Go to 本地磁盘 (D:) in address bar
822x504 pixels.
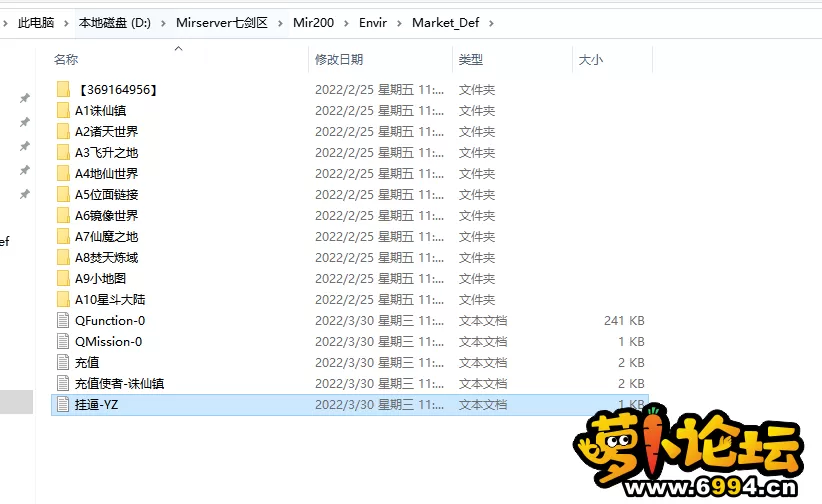[115, 23]
